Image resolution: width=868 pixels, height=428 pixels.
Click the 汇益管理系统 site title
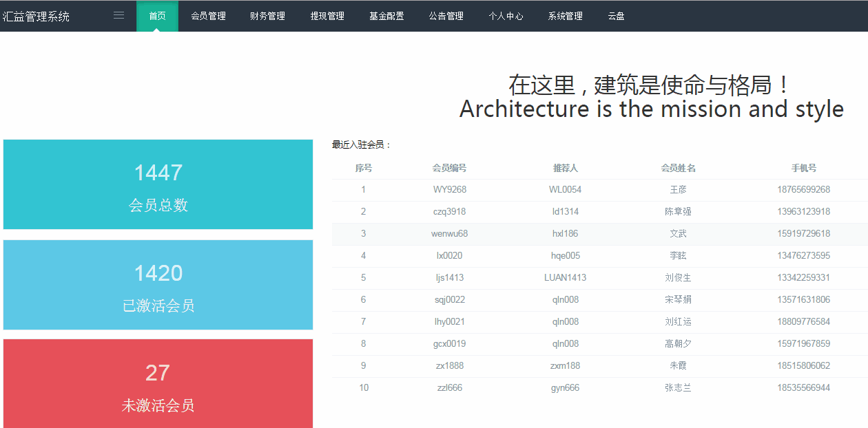(36, 17)
